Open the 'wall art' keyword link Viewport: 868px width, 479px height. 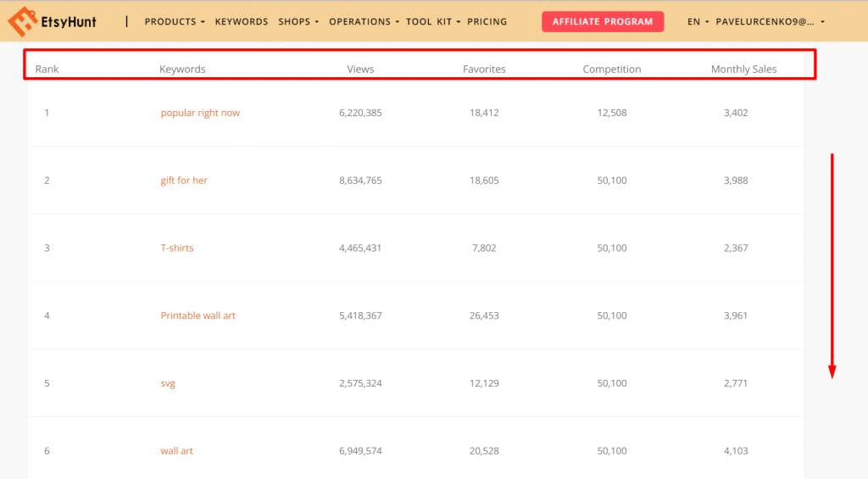177,451
